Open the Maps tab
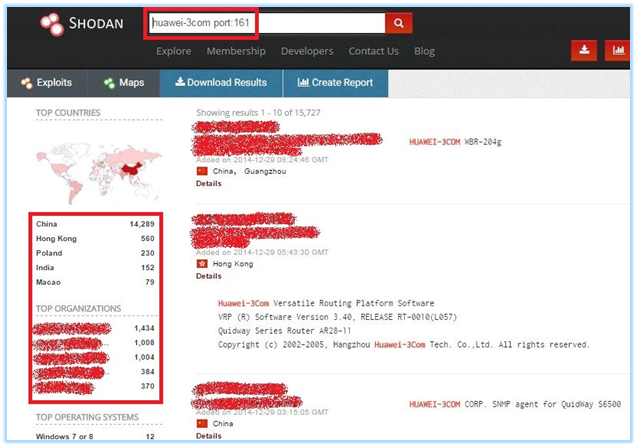 pos(124,83)
